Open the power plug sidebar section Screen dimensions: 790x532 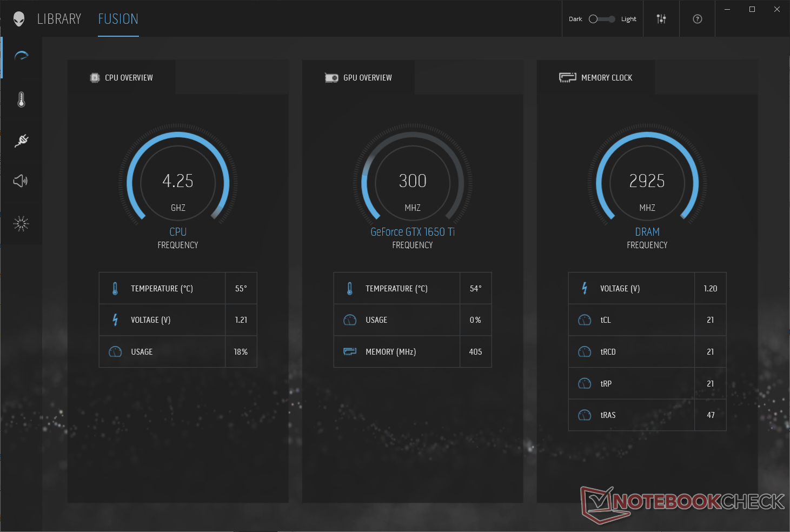point(21,141)
